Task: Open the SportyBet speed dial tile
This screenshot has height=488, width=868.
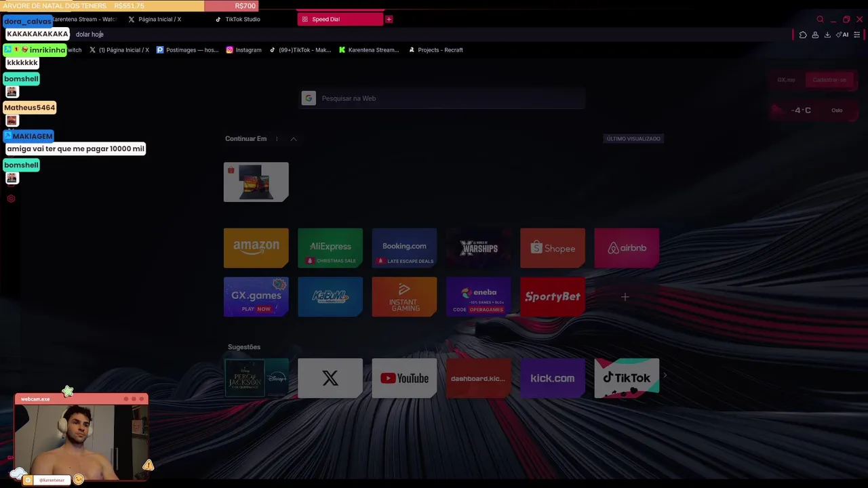Action: [553, 297]
